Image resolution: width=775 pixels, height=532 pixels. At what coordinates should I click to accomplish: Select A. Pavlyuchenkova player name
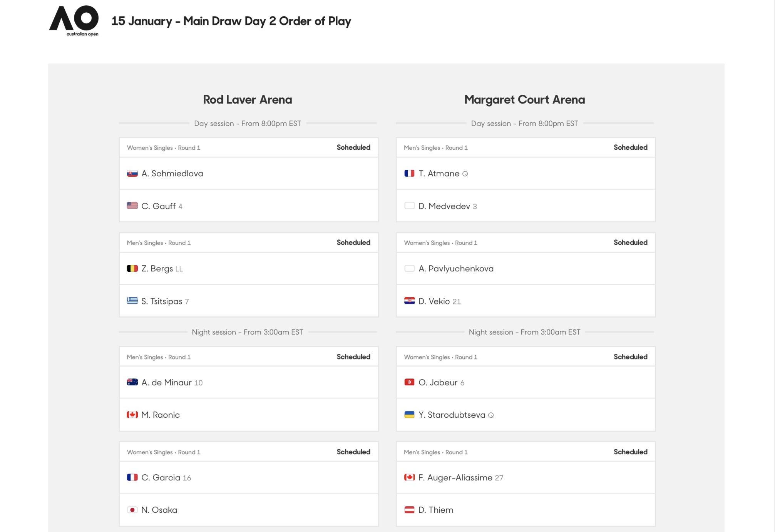[456, 269]
